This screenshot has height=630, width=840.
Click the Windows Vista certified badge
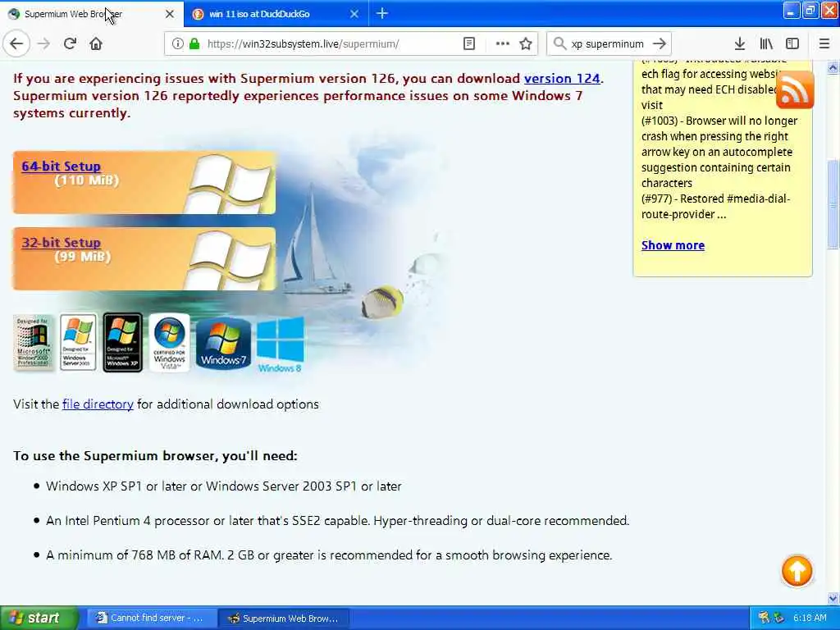click(x=169, y=343)
